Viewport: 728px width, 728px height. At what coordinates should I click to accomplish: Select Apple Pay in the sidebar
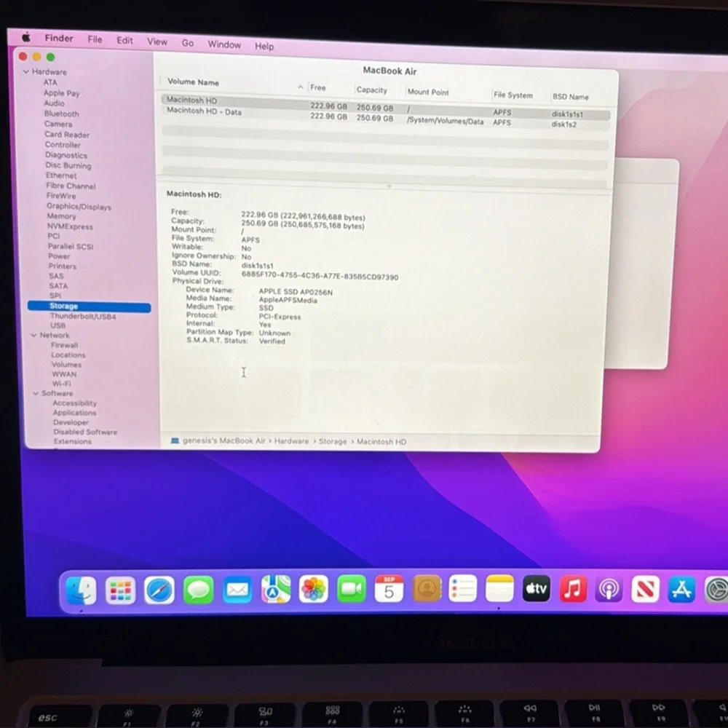(62, 93)
